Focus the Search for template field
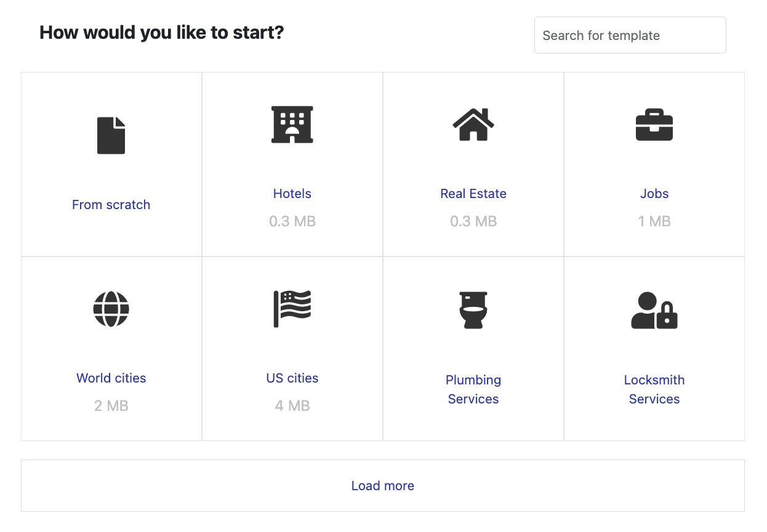Viewport: 767px width, 532px height. 630,35
